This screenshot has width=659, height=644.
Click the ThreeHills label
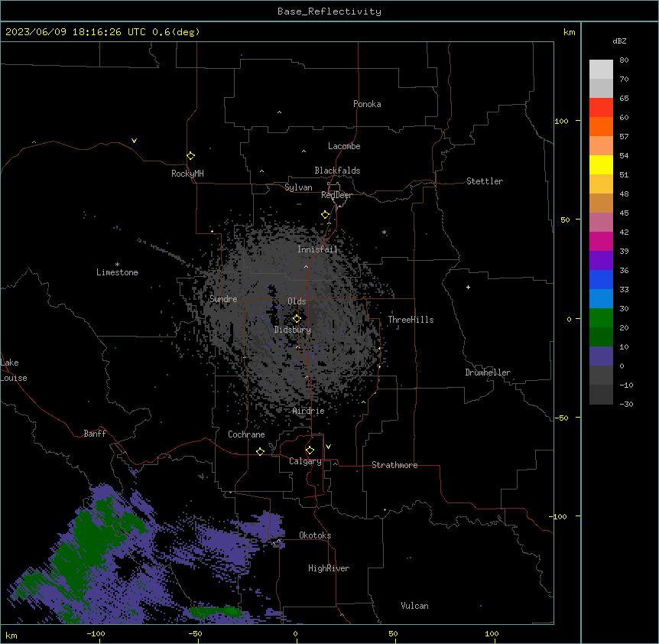coord(411,320)
